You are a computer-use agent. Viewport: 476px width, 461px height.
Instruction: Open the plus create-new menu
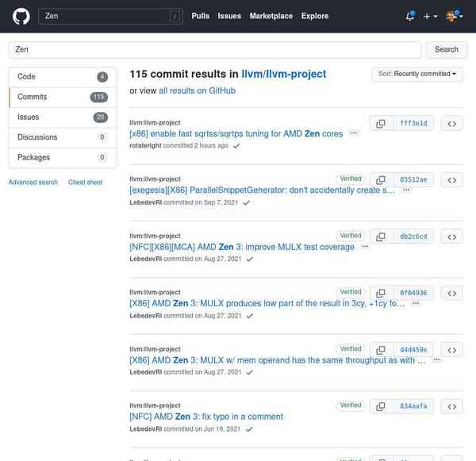[430, 16]
